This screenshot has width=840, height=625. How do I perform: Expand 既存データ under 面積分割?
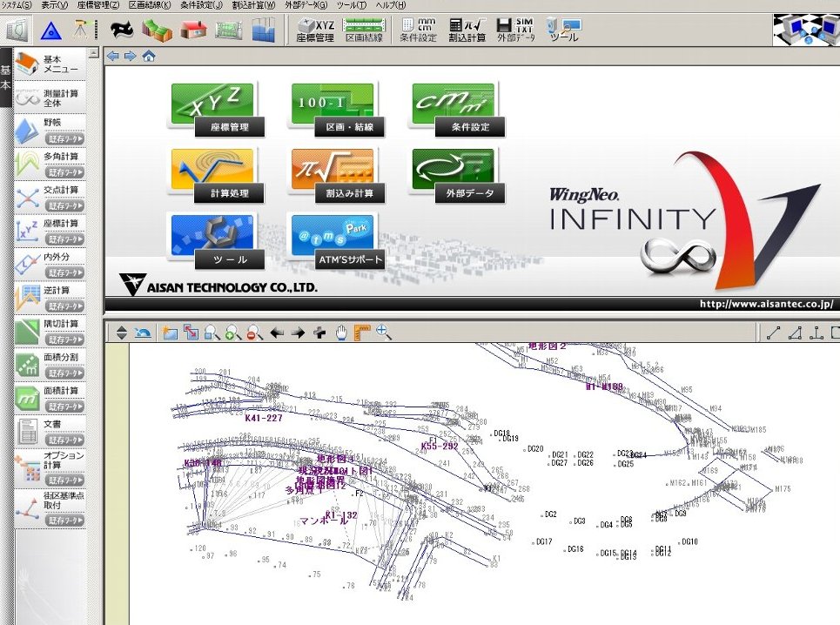point(65,373)
